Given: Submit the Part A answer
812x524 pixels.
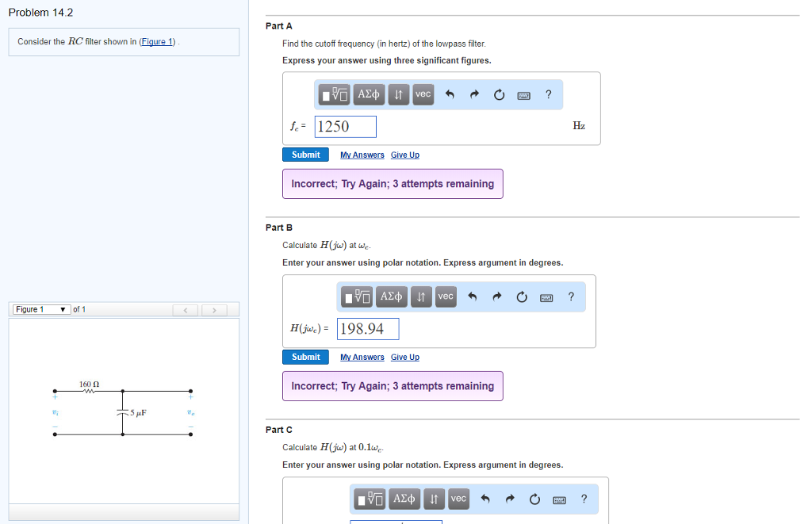Looking at the screenshot, I should (305, 155).
